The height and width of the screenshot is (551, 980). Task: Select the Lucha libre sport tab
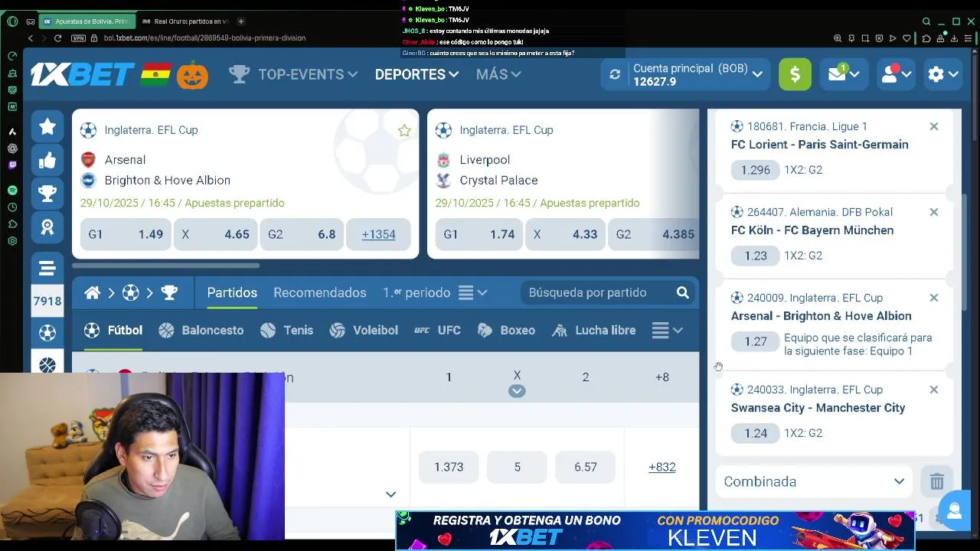(x=594, y=330)
